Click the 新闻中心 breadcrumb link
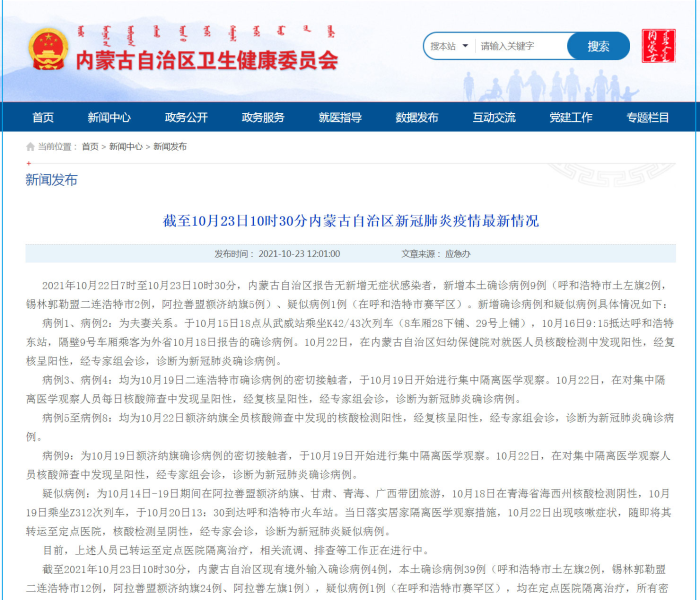This screenshot has width=700, height=600. coord(125,146)
